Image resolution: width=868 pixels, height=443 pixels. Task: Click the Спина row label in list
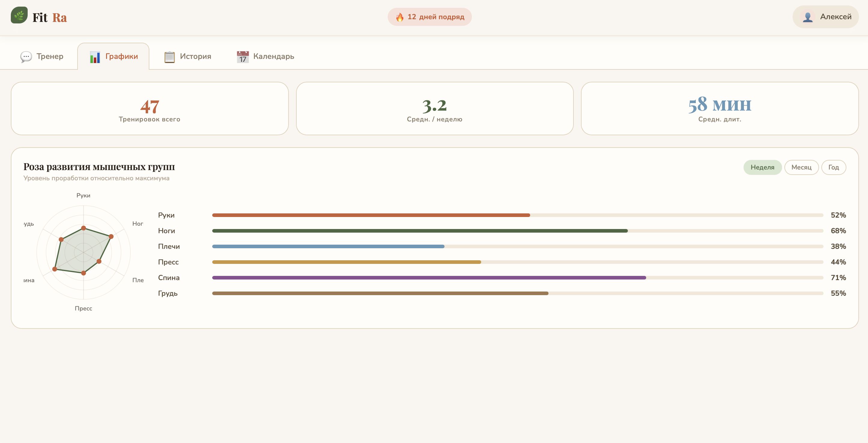click(169, 278)
